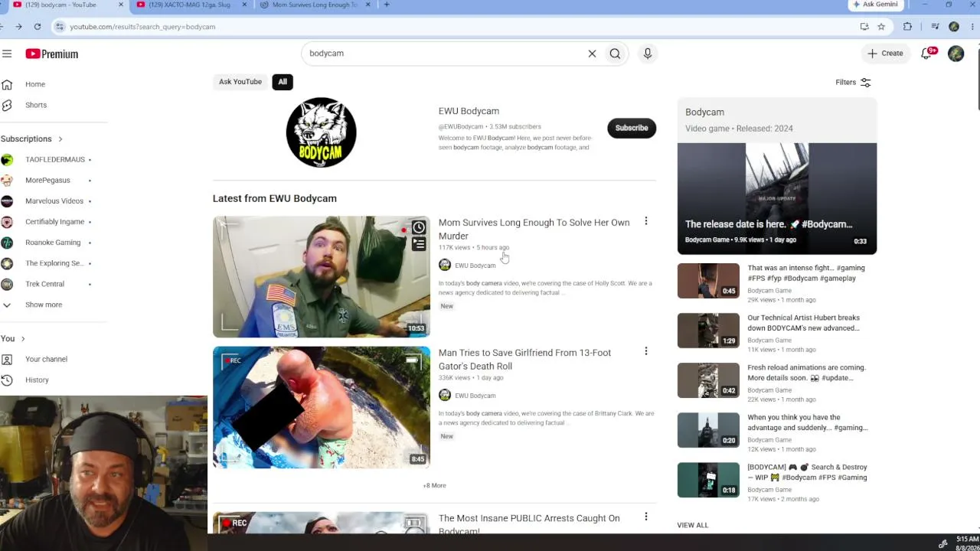Open the Marvelous Videos subscription
Viewport: 980px width, 551px height.
coord(54,201)
